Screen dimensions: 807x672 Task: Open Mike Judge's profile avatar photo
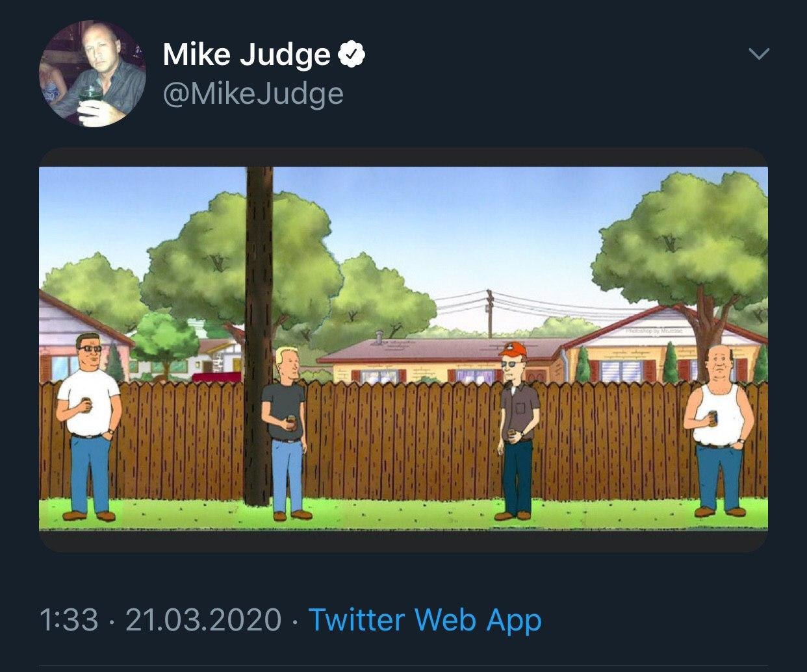tap(93, 73)
